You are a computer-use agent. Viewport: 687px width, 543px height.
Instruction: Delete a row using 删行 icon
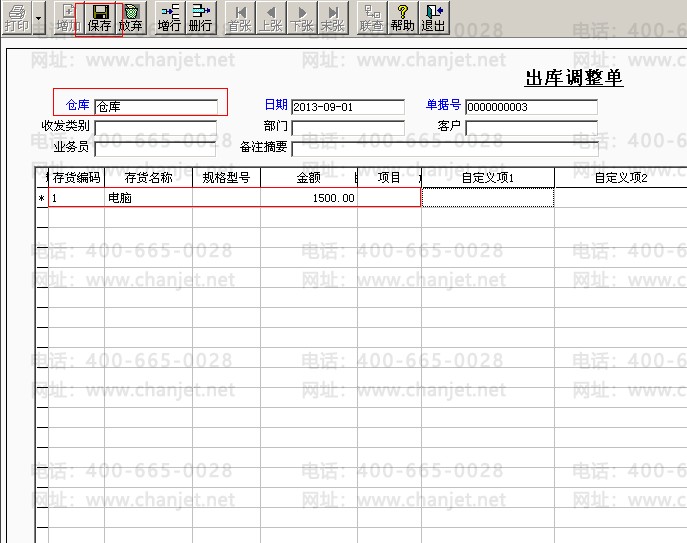201,18
